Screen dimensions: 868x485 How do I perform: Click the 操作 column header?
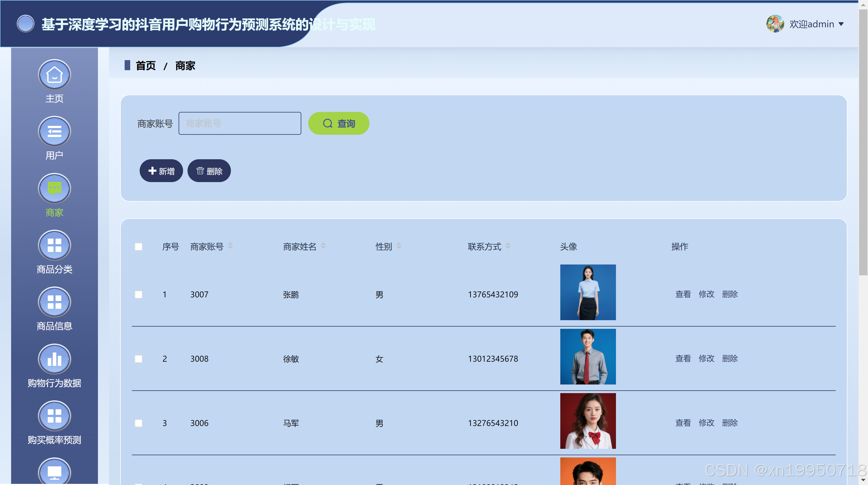point(680,247)
